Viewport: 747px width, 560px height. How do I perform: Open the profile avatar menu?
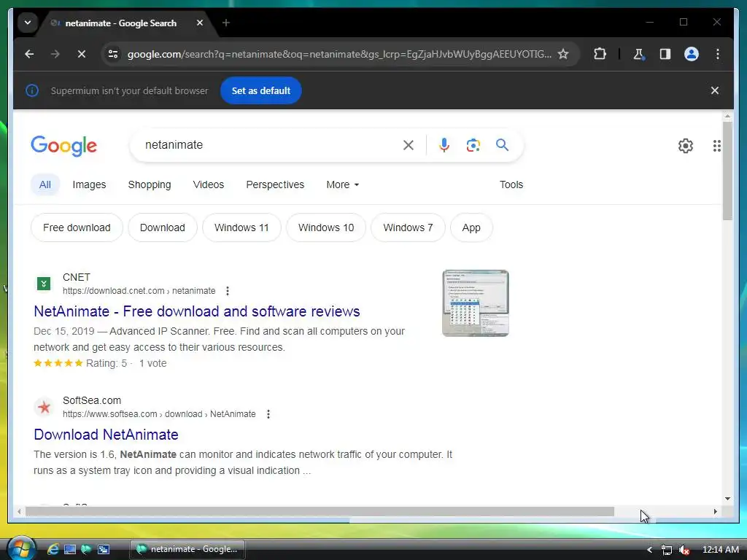point(692,54)
